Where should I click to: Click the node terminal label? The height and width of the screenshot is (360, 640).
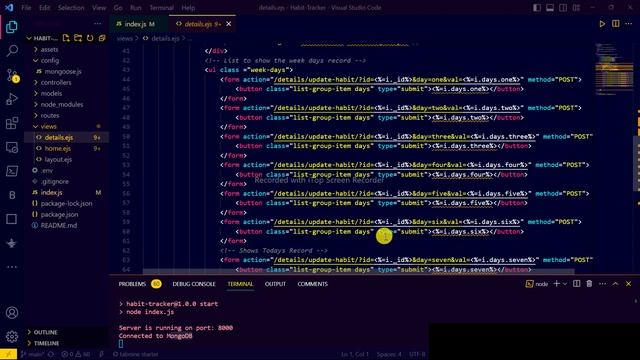click(x=537, y=284)
